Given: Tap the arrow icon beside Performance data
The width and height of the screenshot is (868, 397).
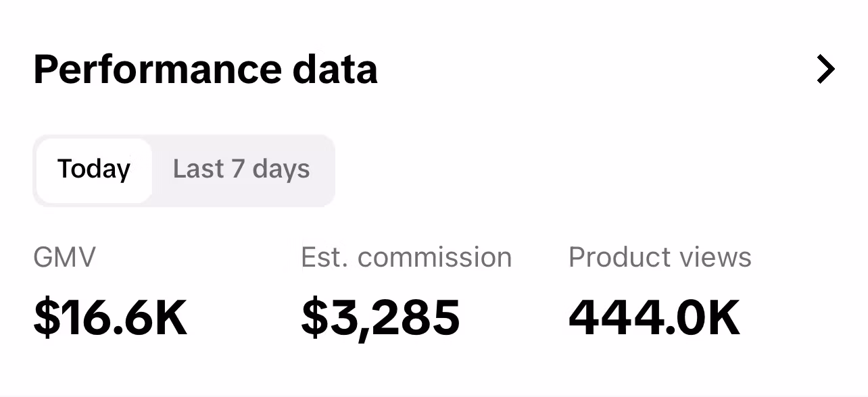Looking at the screenshot, I should tap(825, 70).
